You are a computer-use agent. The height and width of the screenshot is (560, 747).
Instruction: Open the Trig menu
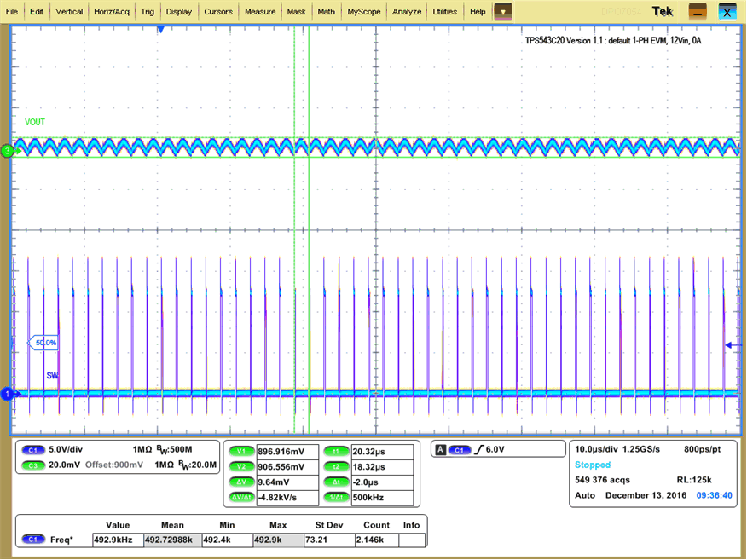[x=148, y=11]
